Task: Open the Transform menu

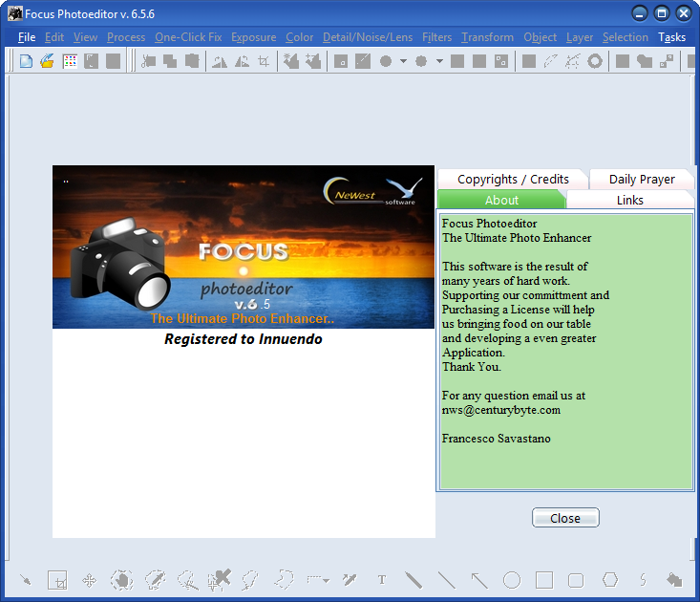Action: point(487,37)
